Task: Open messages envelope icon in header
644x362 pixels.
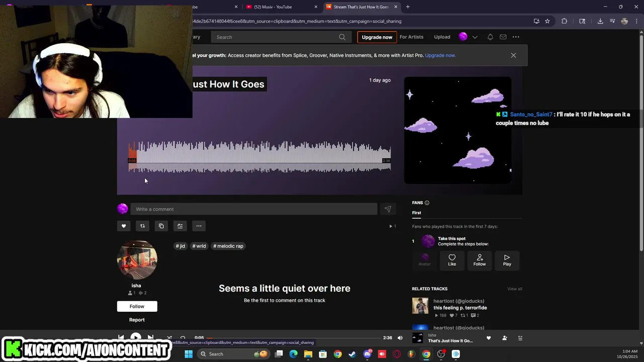Action: click(503, 37)
